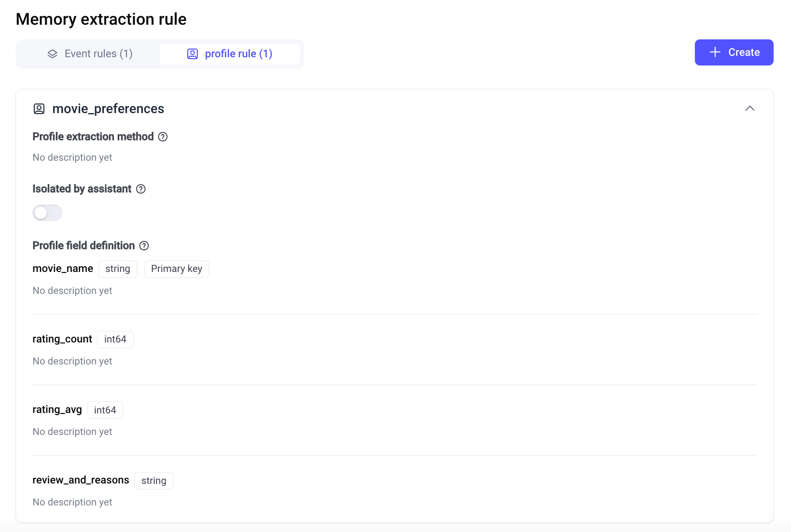Click help icon beside Profile field definition

click(144, 246)
